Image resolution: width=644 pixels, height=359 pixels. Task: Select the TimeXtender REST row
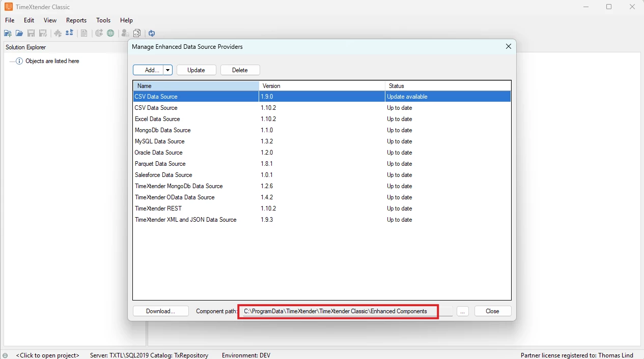tap(322, 208)
